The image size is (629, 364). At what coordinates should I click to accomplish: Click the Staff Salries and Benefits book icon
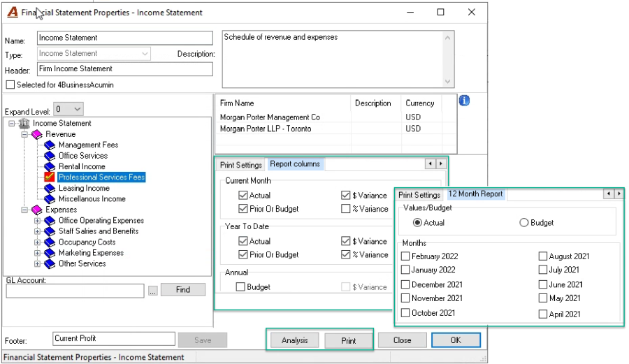coord(50,231)
